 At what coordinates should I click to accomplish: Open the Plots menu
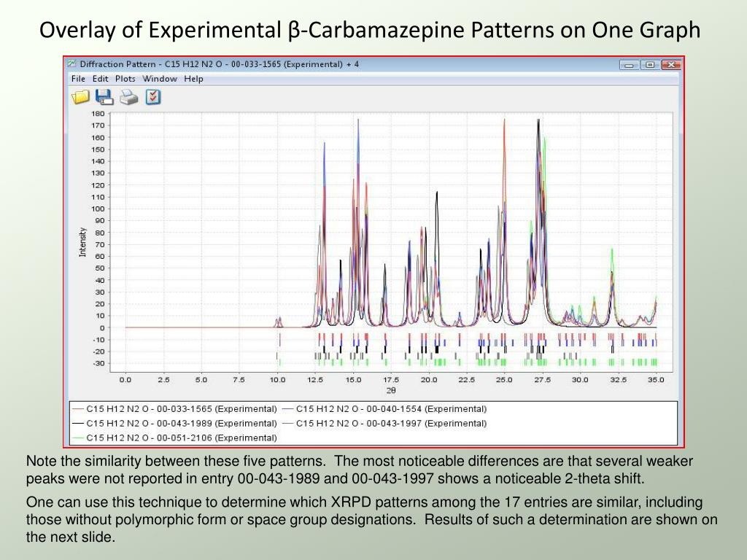(x=125, y=79)
